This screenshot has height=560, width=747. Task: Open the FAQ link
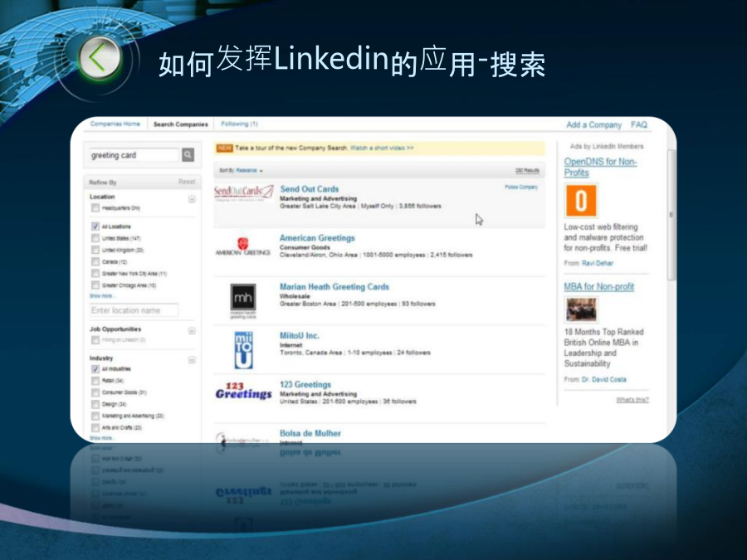pyautogui.click(x=639, y=124)
